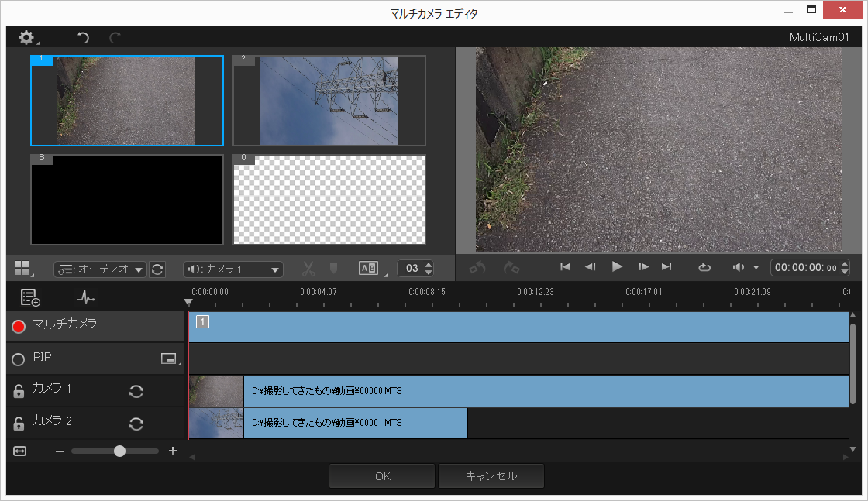Increase transition duration value 03
The image size is (868, 501).
click(x=429, y=265)
